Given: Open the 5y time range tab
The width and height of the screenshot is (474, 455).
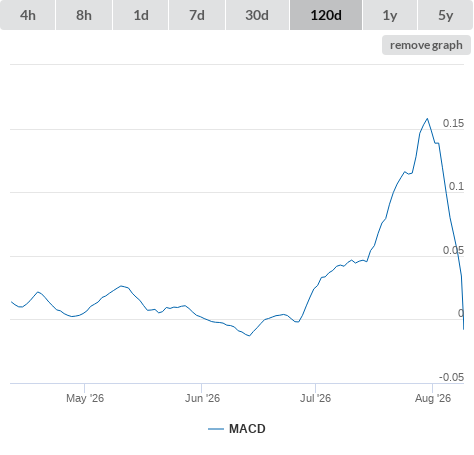Looking at the screenshot, I should [x=445, y=15].
